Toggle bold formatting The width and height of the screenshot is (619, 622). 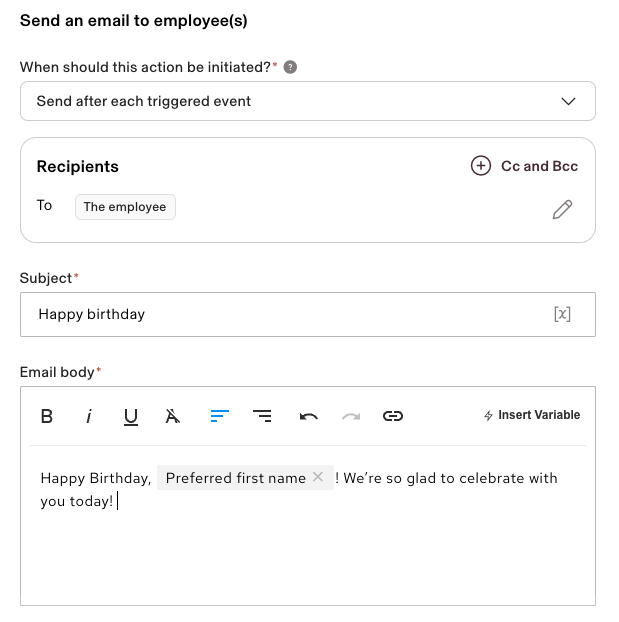46,416
